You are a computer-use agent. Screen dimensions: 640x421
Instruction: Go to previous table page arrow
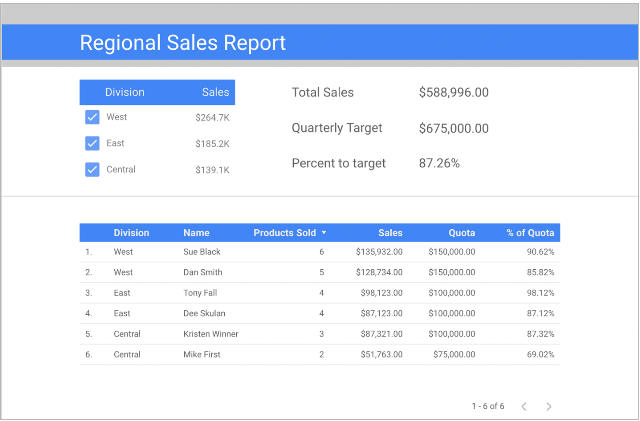(x=524, y=406)
